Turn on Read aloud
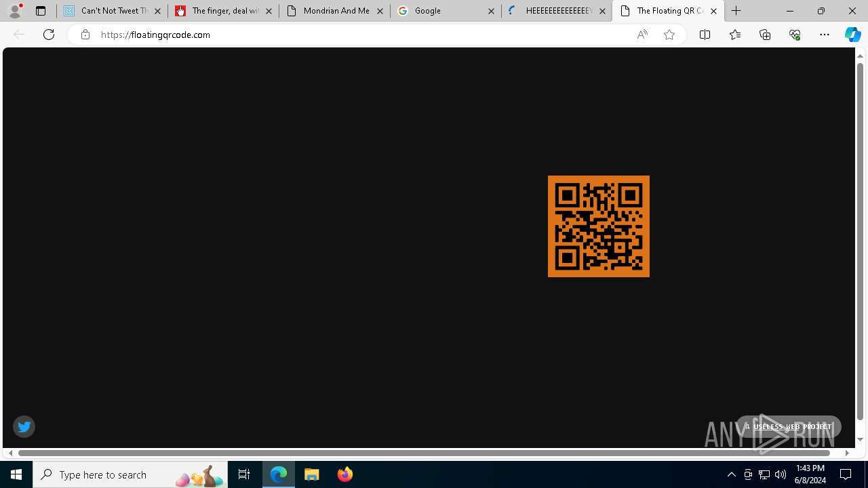868x488 pixels. click(x=642, y=35)
